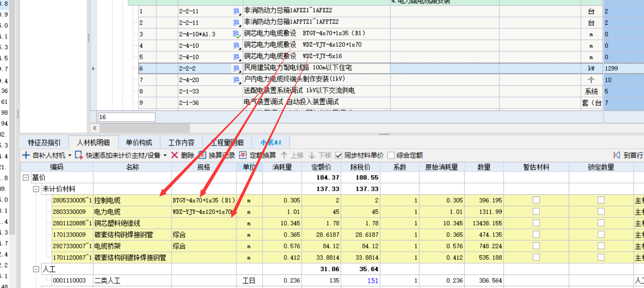Toggle the 同步材料单价 checkbox
The image size is (644, 288).
click(339, 156)
